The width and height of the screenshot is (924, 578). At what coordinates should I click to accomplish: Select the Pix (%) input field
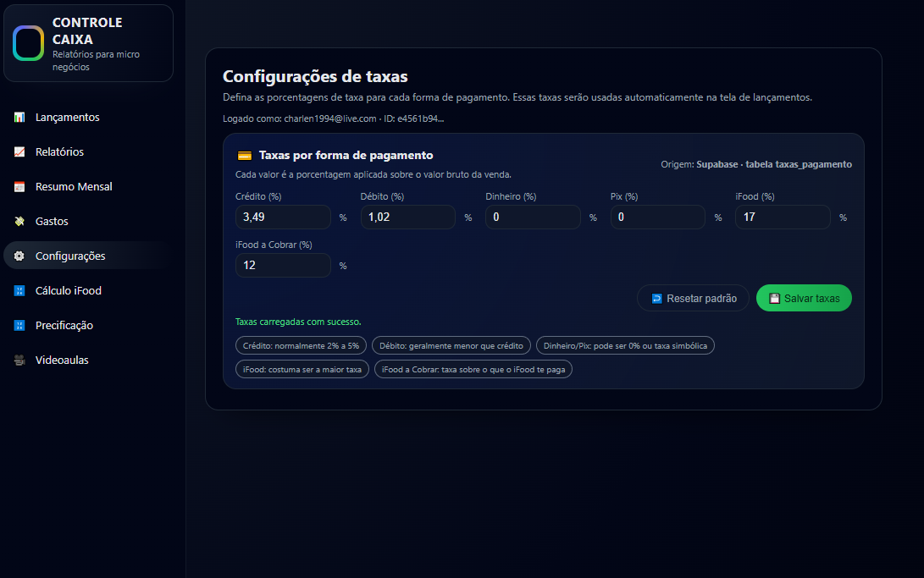[657, 217]
